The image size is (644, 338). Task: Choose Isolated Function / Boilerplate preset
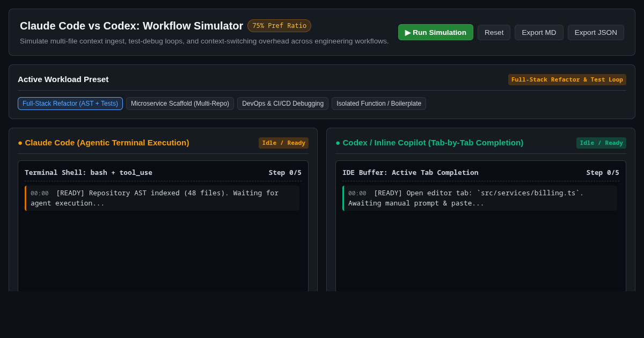pyautogui.click(x=379, y=104)
